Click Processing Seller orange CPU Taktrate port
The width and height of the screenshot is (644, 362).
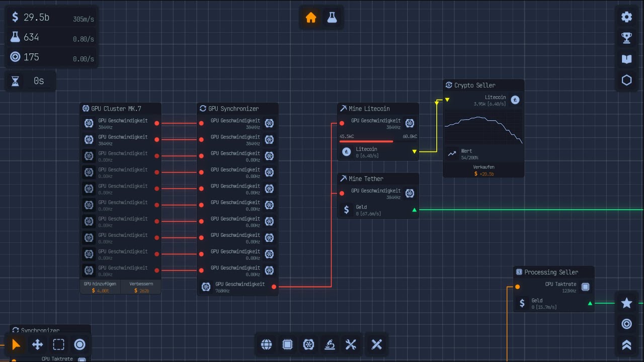tap(517, 287)
